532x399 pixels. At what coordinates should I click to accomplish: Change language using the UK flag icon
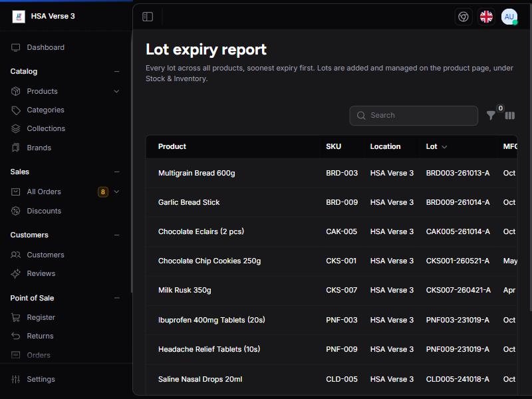[x=486, y=17]
